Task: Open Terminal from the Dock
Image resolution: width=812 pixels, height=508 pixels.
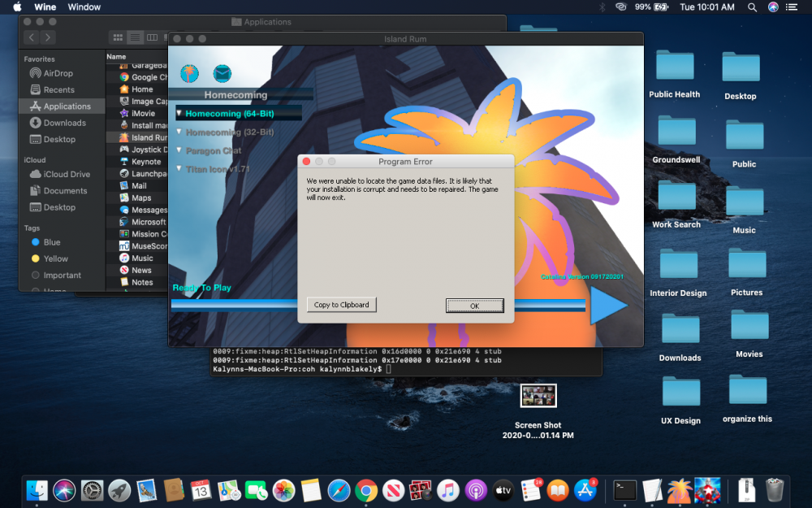Action: coord(624,490)
